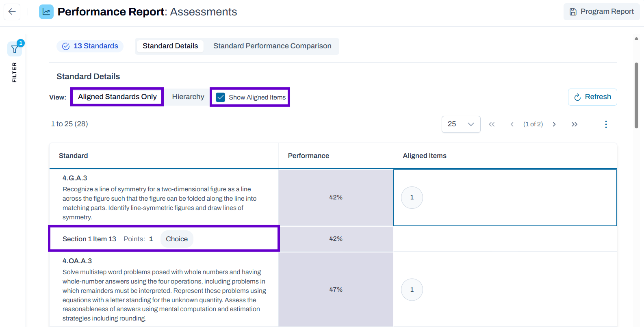Image resolution: width=644 pixels, height=327 pixels.
Task: Click the 13 Standards badge
Action: (x=90, y=46)
